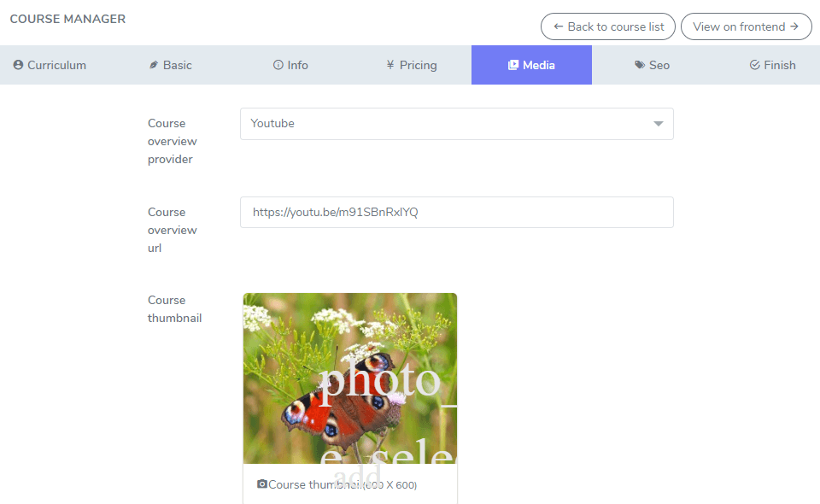
Task: Click the feather icon on Basic tab
Action: (x=154, y=65)
